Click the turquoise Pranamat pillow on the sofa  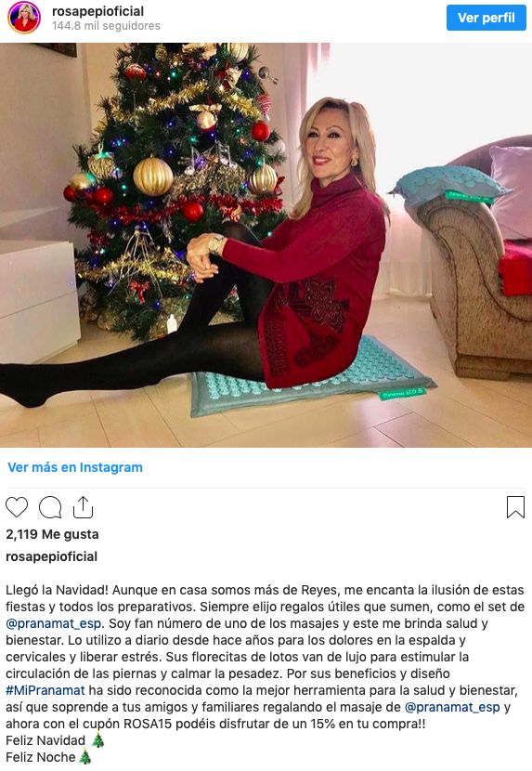coord(447,186)
